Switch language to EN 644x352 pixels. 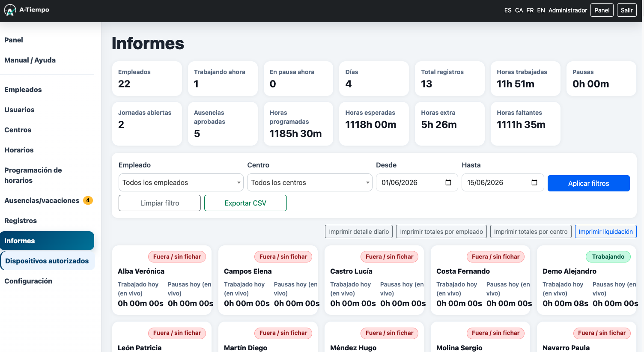point(541,10)
